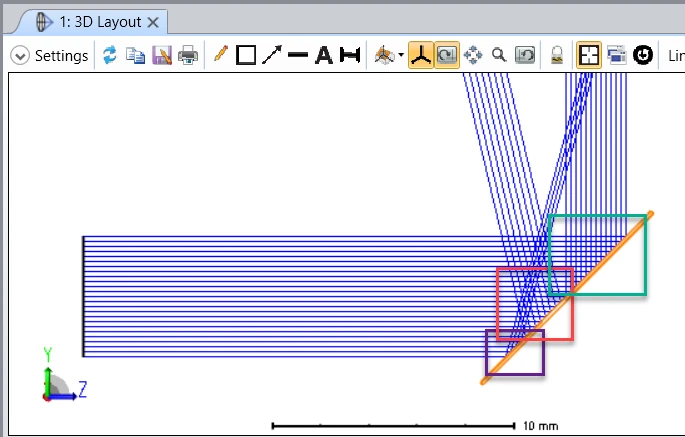Click the Refresh update icon
The width and height of the screenshot is (685, 437).
[110, 55]
